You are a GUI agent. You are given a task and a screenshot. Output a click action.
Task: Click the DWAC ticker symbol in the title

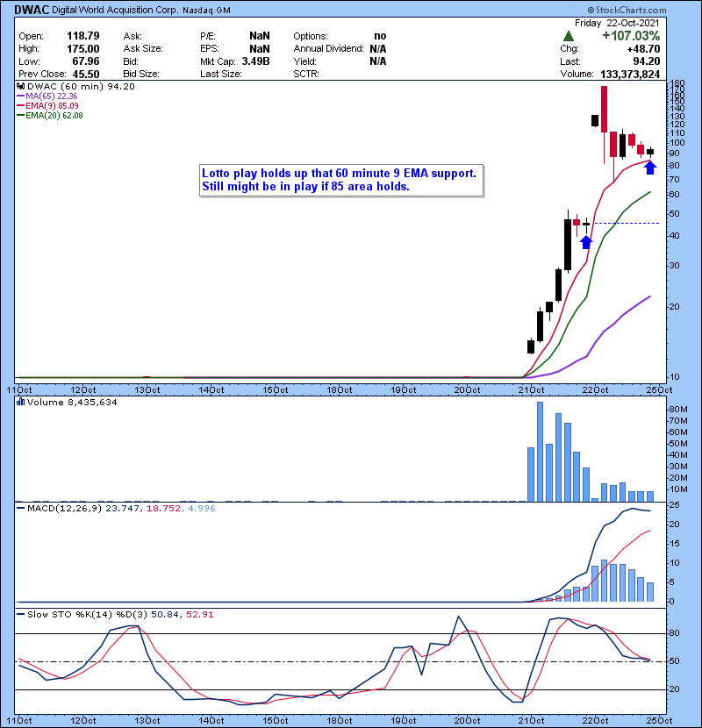click(x=32, y=10)
